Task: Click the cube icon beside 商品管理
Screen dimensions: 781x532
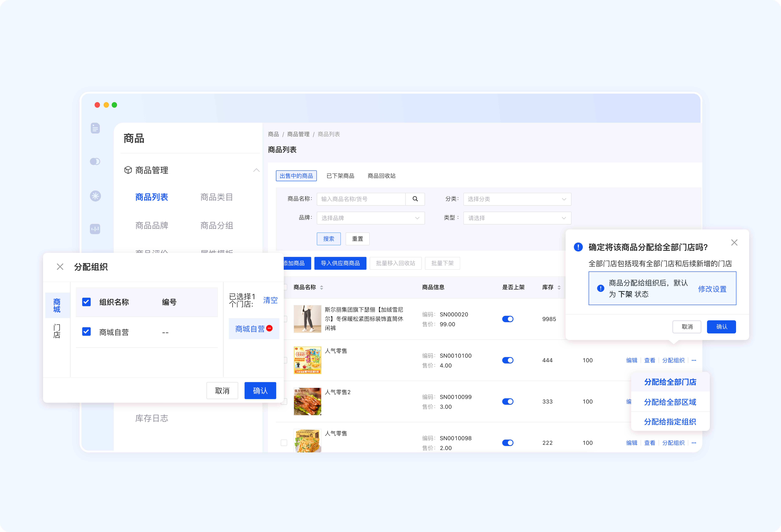Action: coord(128,170)
